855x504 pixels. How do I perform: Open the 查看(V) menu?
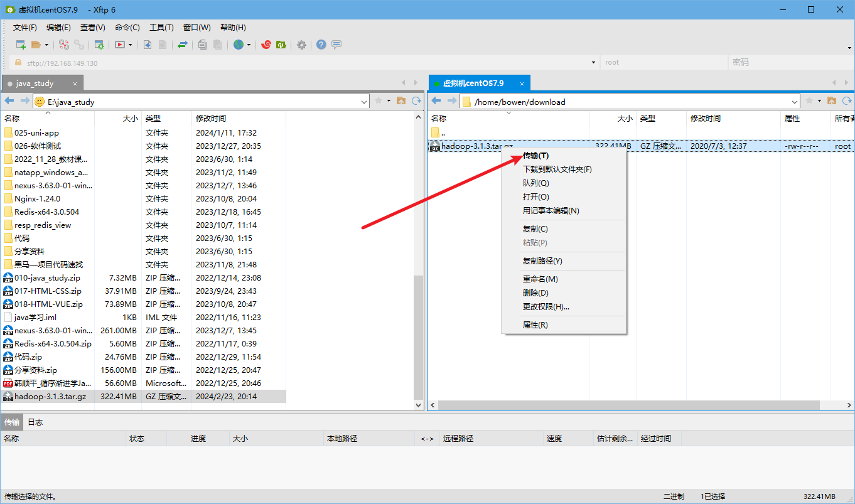click(x=93, y=28)
